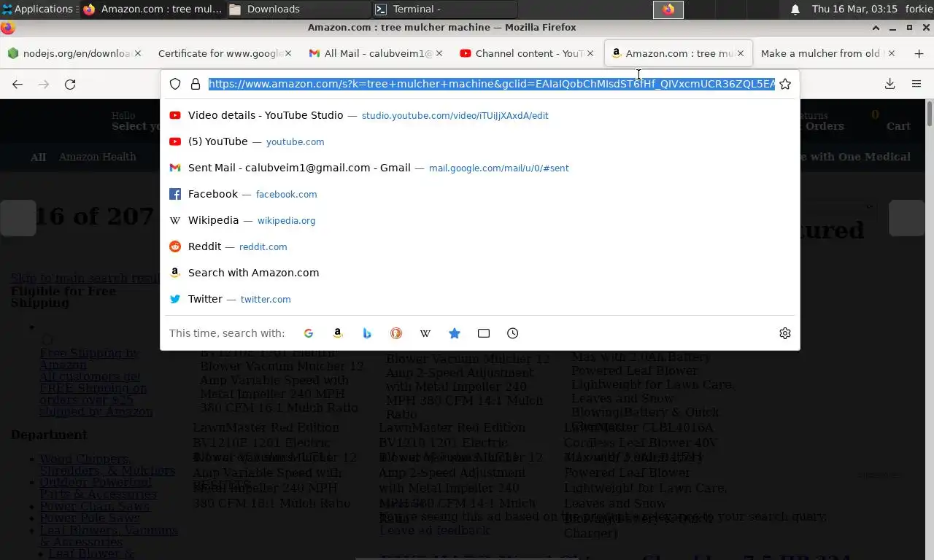Search history via clock shortcut icon
The width and height of the screenshot is (934, 560).
513,333
